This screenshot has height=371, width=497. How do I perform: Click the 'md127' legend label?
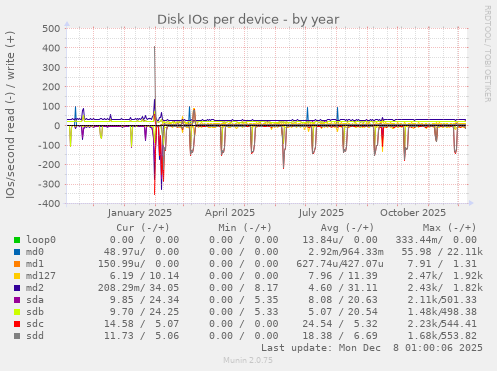41,276
